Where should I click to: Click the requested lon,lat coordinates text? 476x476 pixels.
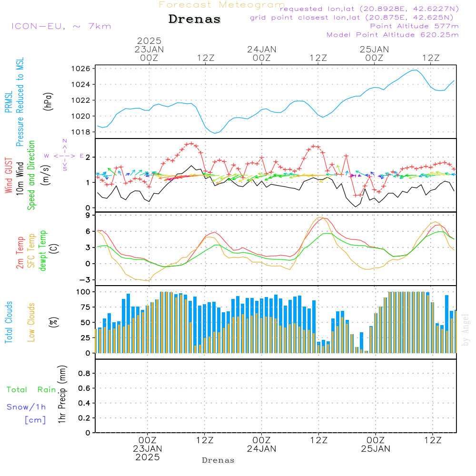pos(369,9)
